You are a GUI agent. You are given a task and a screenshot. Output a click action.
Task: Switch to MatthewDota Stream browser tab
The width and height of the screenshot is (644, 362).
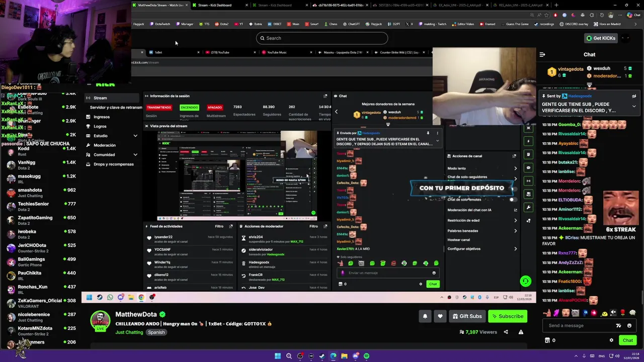click(x=161, y=5)
